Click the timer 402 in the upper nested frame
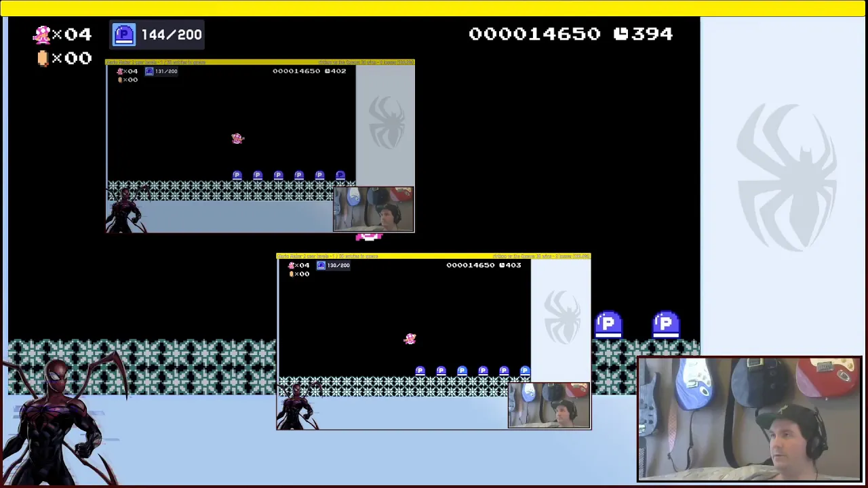The width and height of the screenshot is (868, 488). pyautogui.click(x=338, y=71)
